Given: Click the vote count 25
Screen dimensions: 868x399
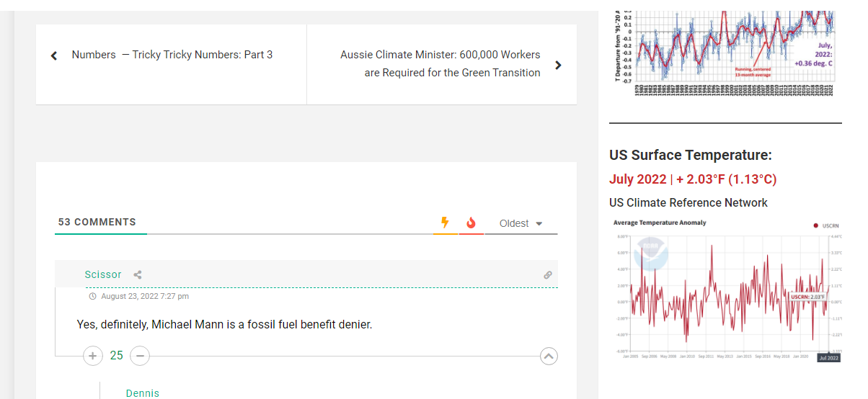Looking at the screenshot, I should coord(116,355).
